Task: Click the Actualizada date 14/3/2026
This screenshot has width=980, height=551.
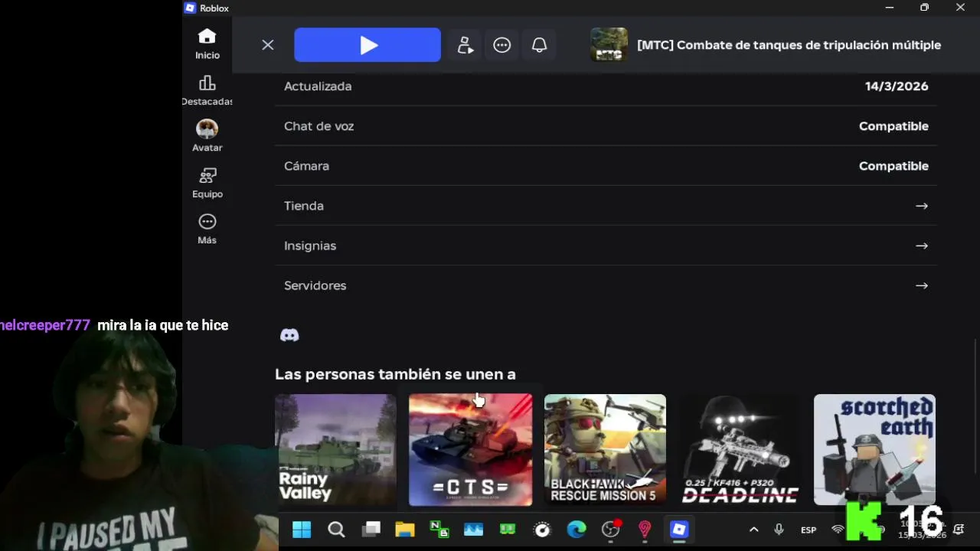Action: [897, 86]
